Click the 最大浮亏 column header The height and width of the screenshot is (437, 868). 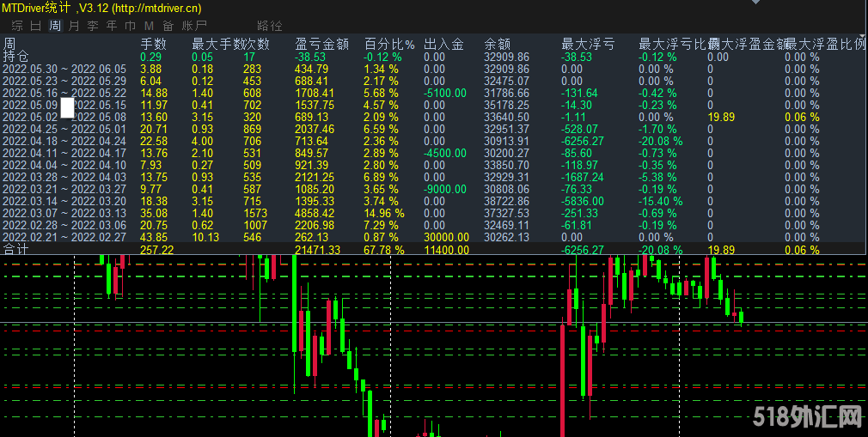(587, 44)
